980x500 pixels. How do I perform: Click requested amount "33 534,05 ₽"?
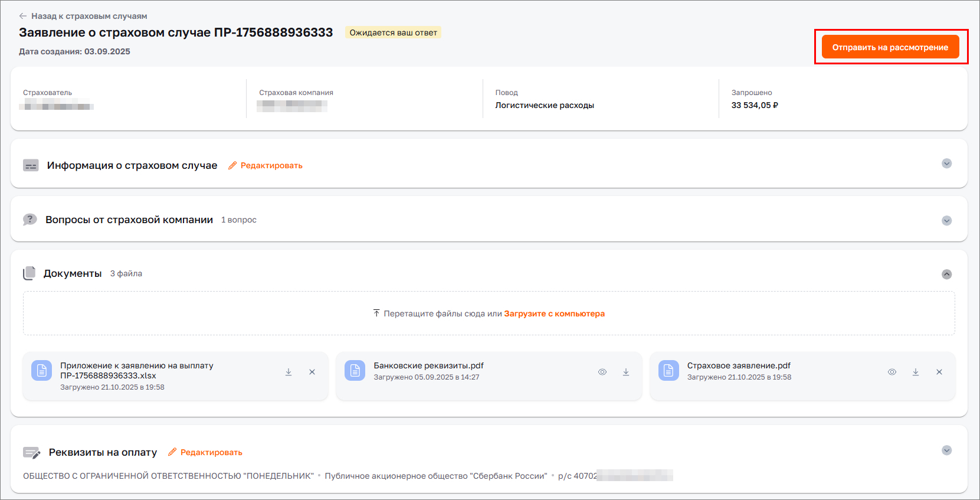coord(755,105)
